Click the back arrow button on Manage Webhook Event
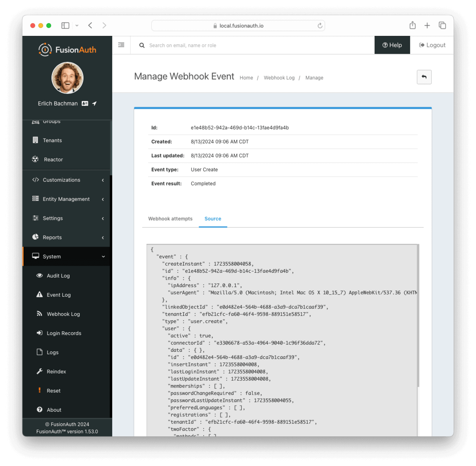The height and width of the screenshot is (466, 476). 424,77
